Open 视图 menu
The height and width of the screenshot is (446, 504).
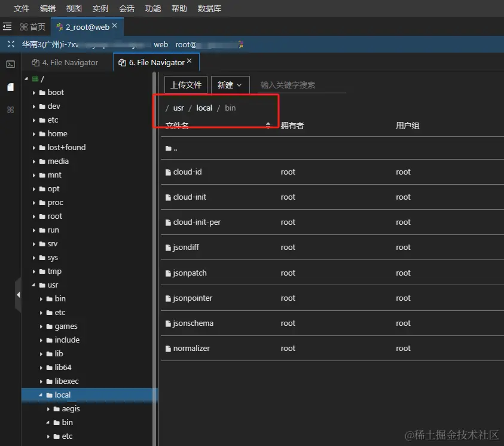coord(74,8)
